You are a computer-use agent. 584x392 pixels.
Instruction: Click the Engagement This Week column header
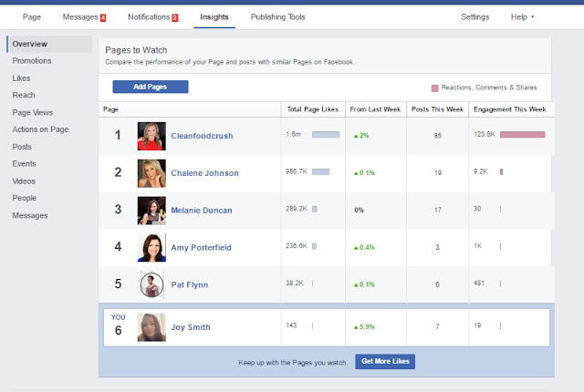[509, 109]
